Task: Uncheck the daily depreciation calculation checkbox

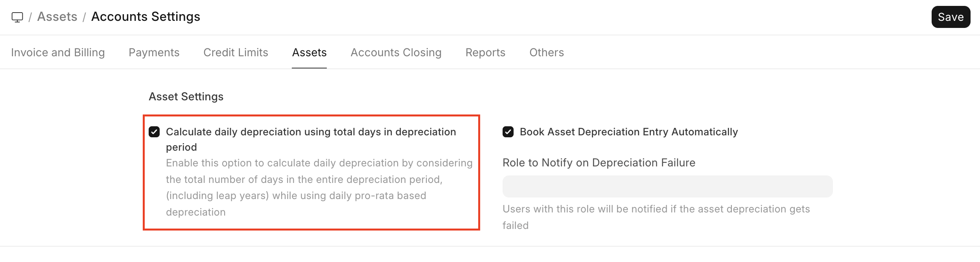Action: pos(154,132)
